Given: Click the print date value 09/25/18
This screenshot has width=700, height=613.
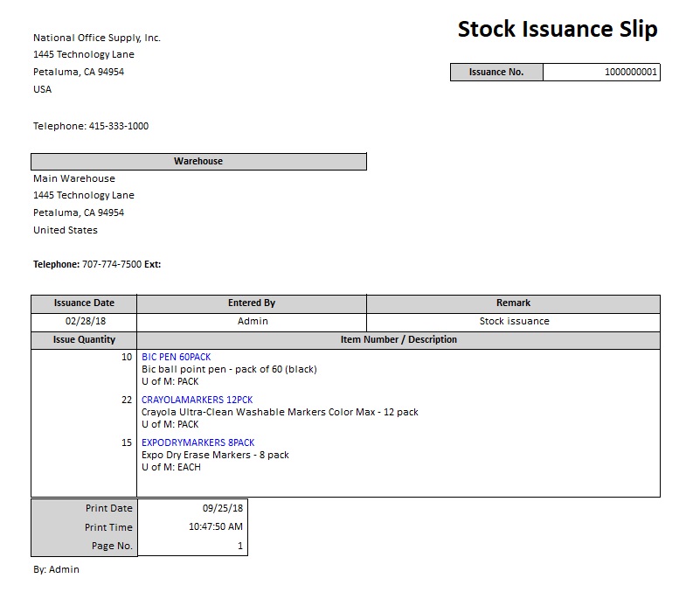Looking at the screenshot, I should pos(223,508).
